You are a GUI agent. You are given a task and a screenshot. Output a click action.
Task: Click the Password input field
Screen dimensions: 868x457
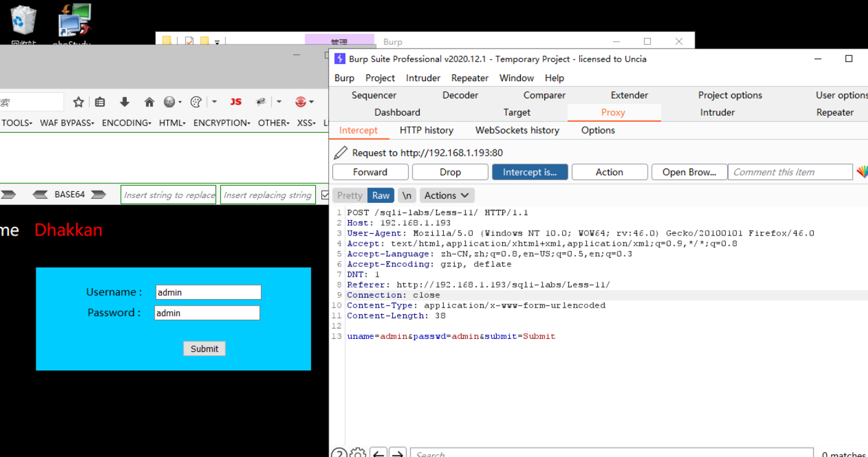tap(207, 313)
